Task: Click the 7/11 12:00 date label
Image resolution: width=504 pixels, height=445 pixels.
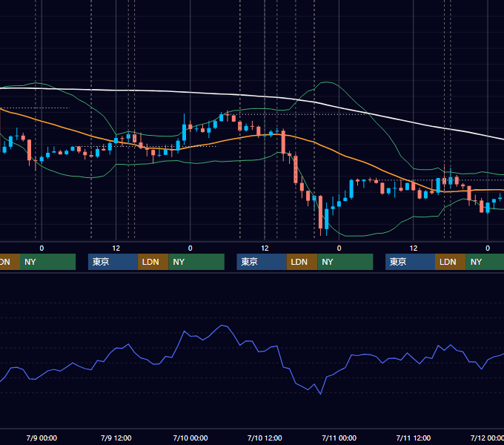Action: (414, 438)
